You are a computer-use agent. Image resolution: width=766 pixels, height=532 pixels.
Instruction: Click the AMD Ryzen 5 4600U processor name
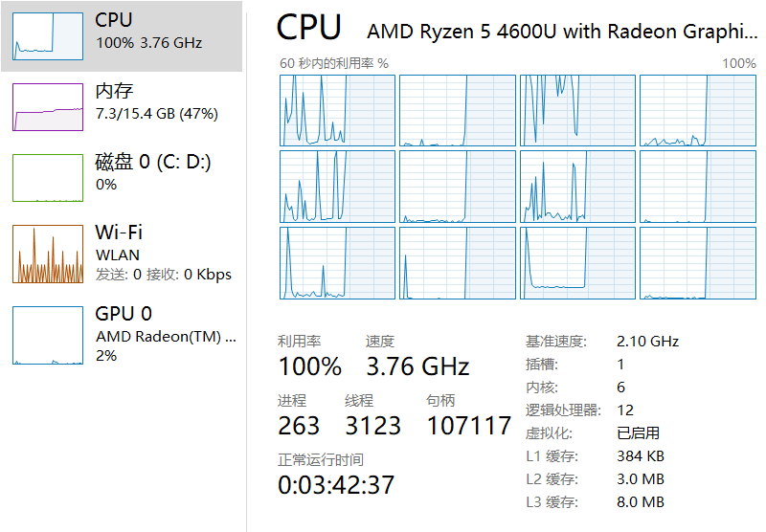click(561, 32)
